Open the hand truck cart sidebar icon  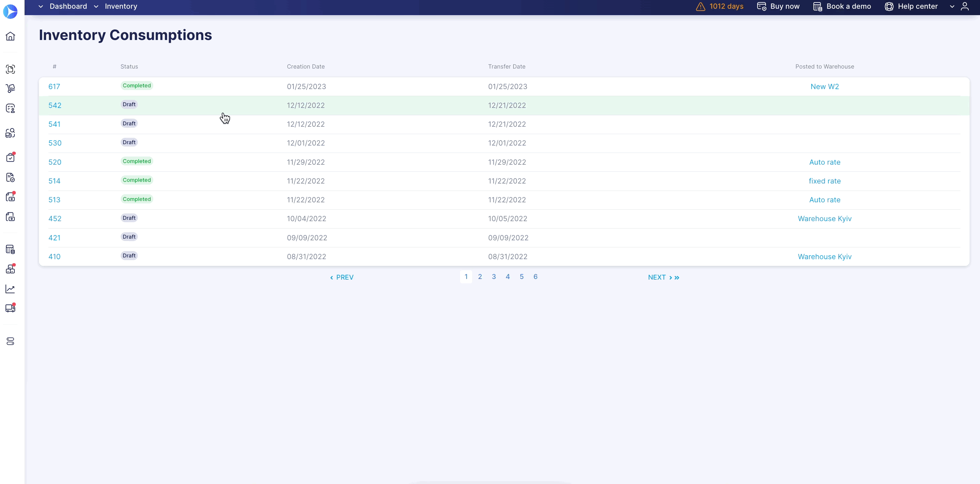[x=10, y=89]
